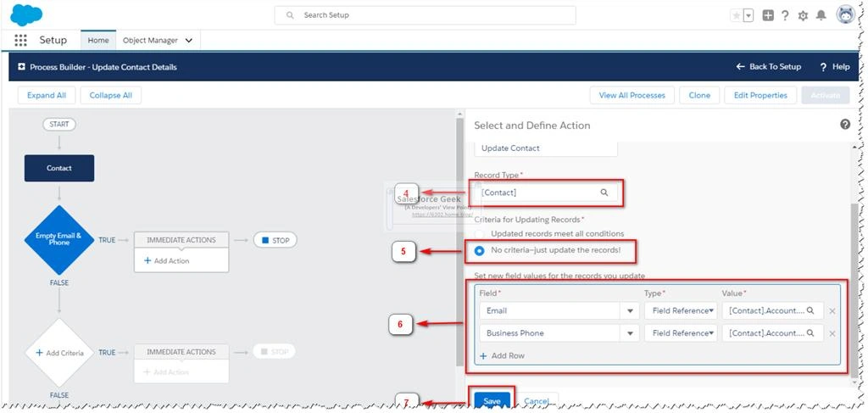Image resolution: width=868 pixels, height=413 pixels.
Task: Open the Process Builder Help link
Action: [x=835, y=66]
